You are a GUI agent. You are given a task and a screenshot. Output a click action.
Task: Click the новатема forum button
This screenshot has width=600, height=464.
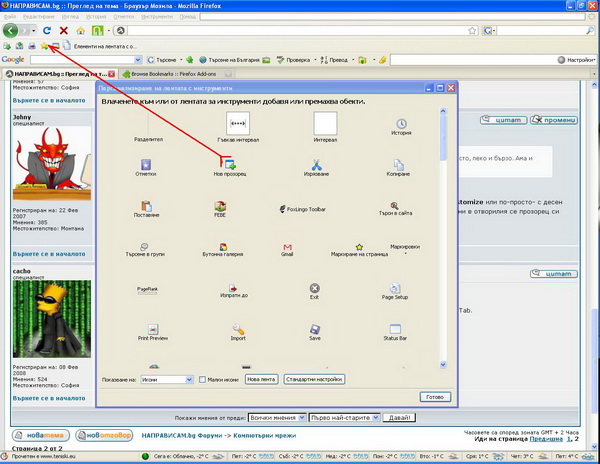tap(41, 435)
